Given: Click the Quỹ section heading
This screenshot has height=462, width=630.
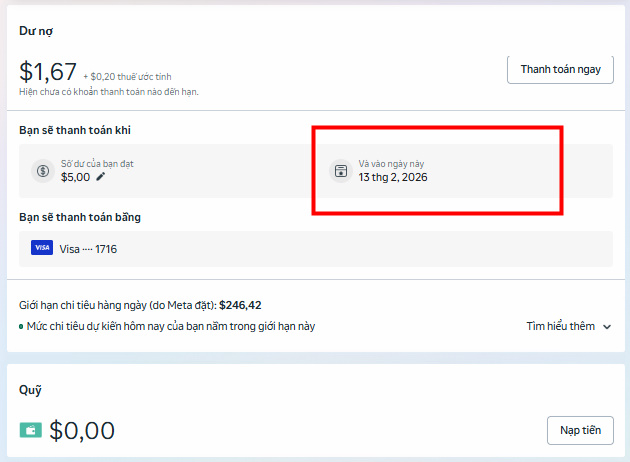Looking at the screenshot, I should (30, 390).
